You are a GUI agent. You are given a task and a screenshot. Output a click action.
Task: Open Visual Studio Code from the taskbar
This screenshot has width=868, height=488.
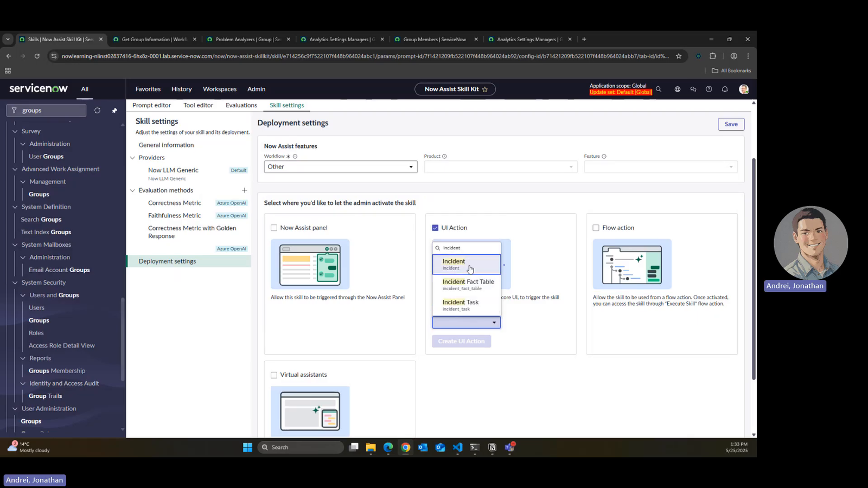click(x=458, y=447)
